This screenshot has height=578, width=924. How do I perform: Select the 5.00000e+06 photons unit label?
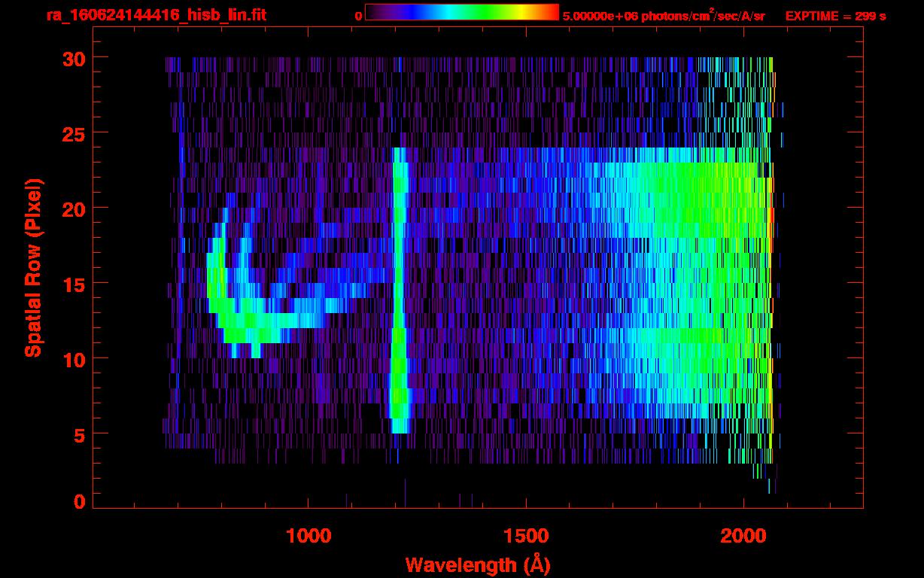pos(664,16)
